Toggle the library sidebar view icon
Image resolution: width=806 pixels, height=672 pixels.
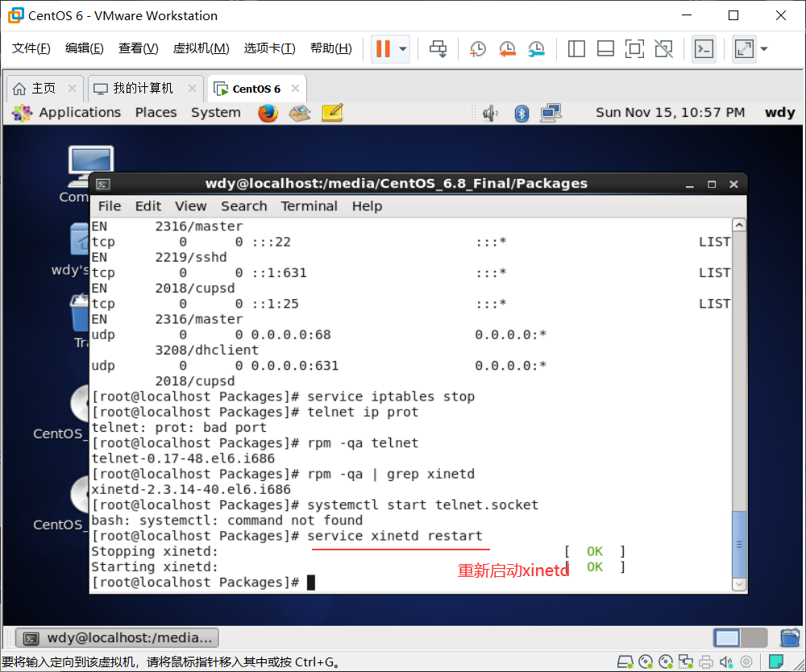(576, 49)
